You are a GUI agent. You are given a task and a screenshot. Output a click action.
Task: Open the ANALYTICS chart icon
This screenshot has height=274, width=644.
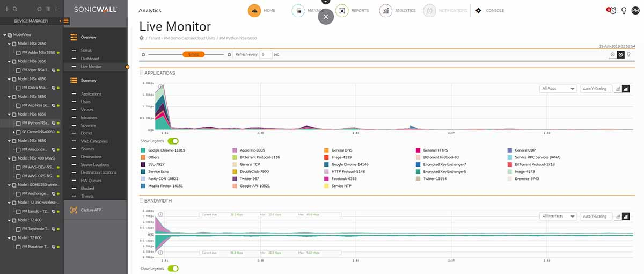pyautogui.click(x=385, y=11)
